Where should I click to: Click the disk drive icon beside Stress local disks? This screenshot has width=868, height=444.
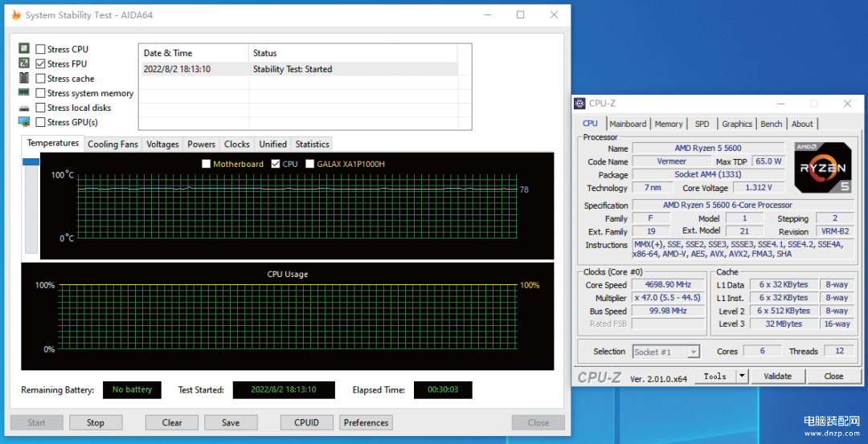[24, 108]
